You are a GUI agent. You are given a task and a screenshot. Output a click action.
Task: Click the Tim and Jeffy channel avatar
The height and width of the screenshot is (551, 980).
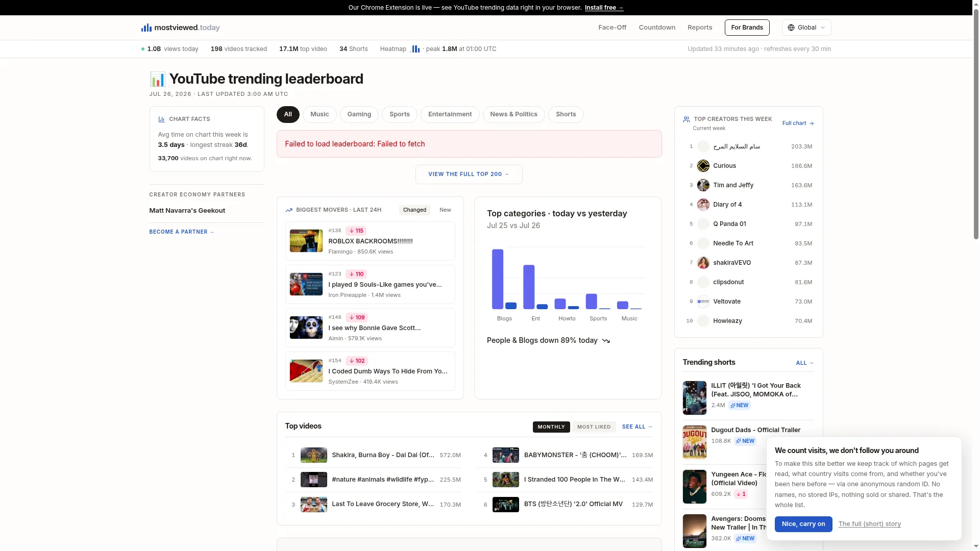tap(703, 185)
